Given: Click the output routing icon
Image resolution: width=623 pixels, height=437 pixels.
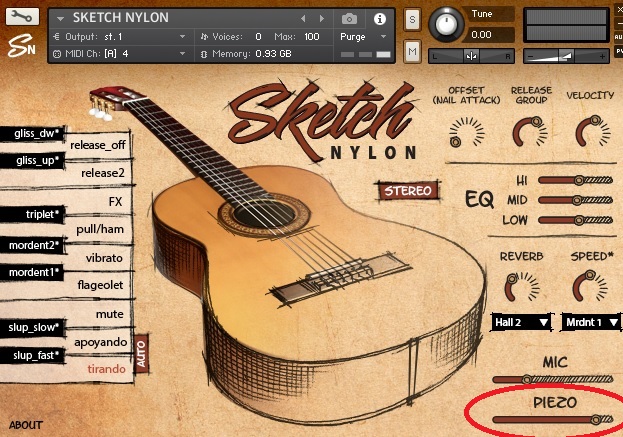Looking at the screenshot, I should (56, 37).
